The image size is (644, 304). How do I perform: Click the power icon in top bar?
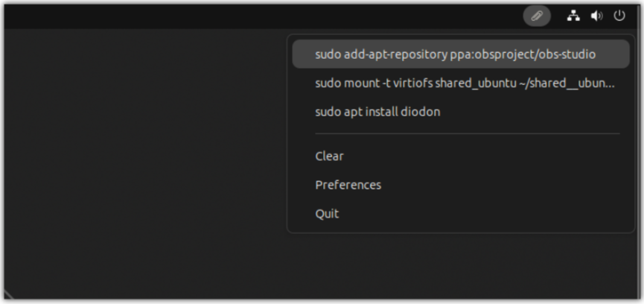pyautogui.click(x=619, y=16)
